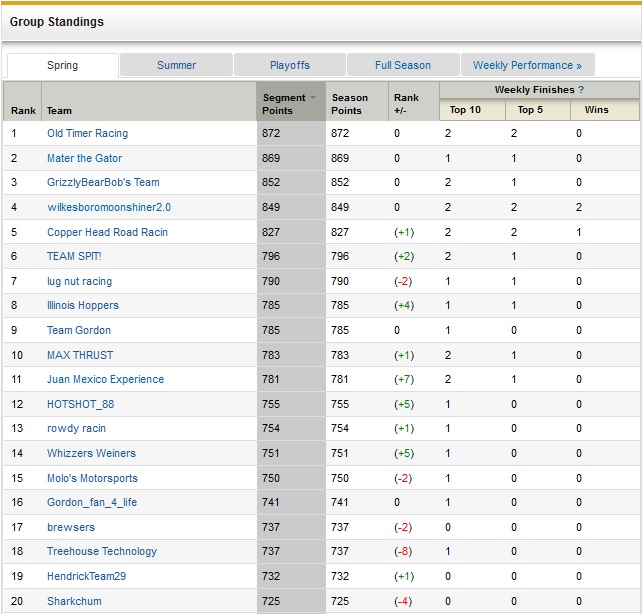643x614 pixels.
Task: Sort standings by Rank column header
Action: (23, 110)
